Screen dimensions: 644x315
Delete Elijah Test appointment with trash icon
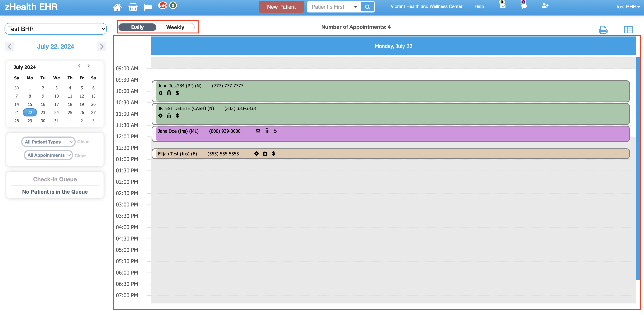(265, 154)
